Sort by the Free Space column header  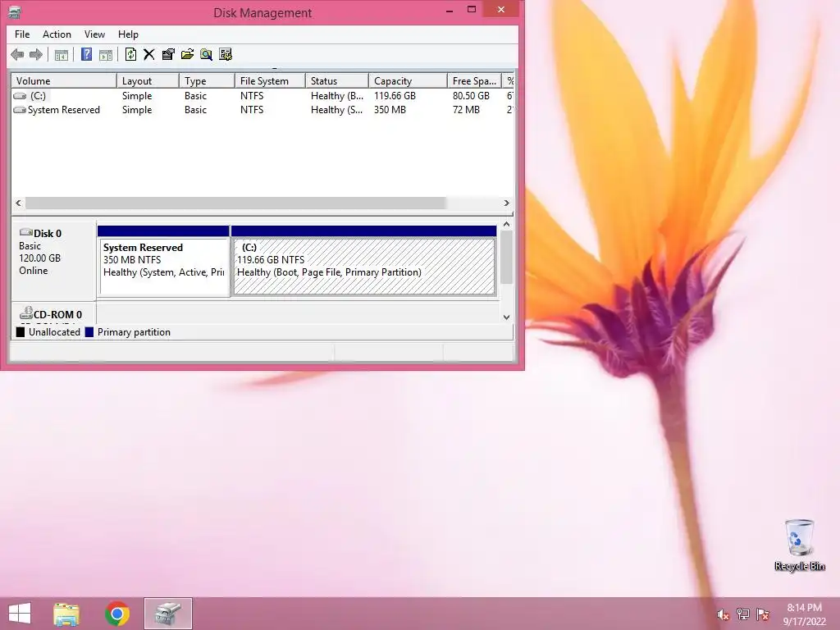474,81
